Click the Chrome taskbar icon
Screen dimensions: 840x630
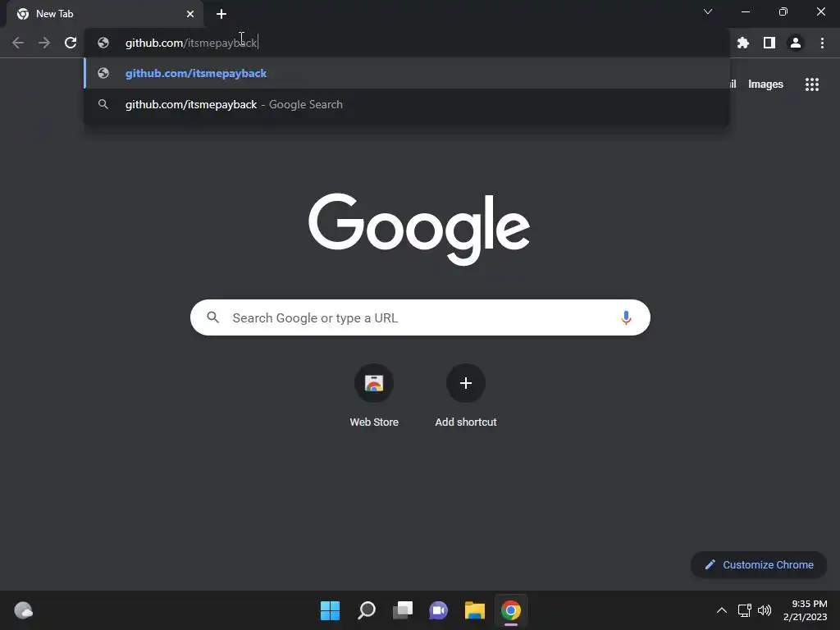(x=510, y=610)
